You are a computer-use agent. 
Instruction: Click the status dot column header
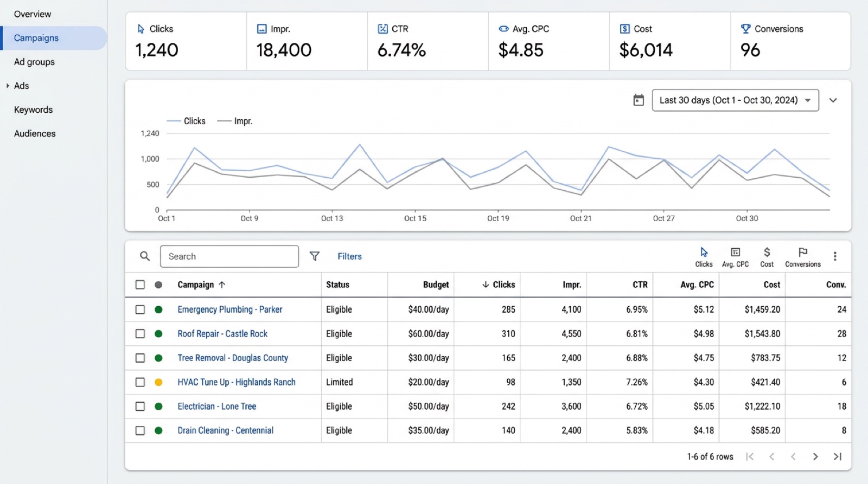(x=158, y=285)
